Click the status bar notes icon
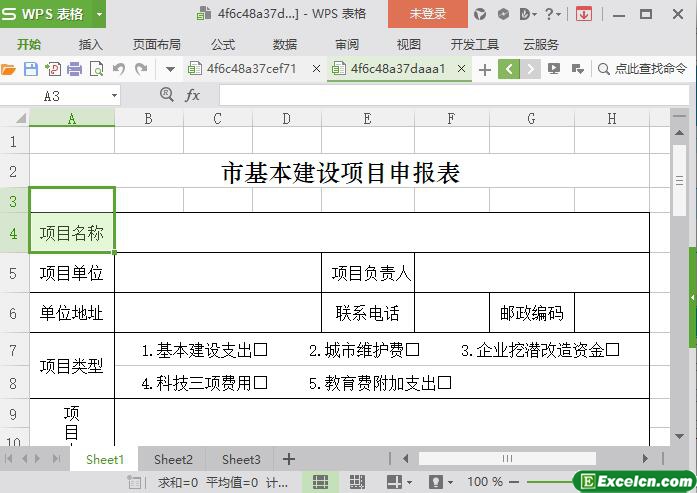 pos(134,482)
